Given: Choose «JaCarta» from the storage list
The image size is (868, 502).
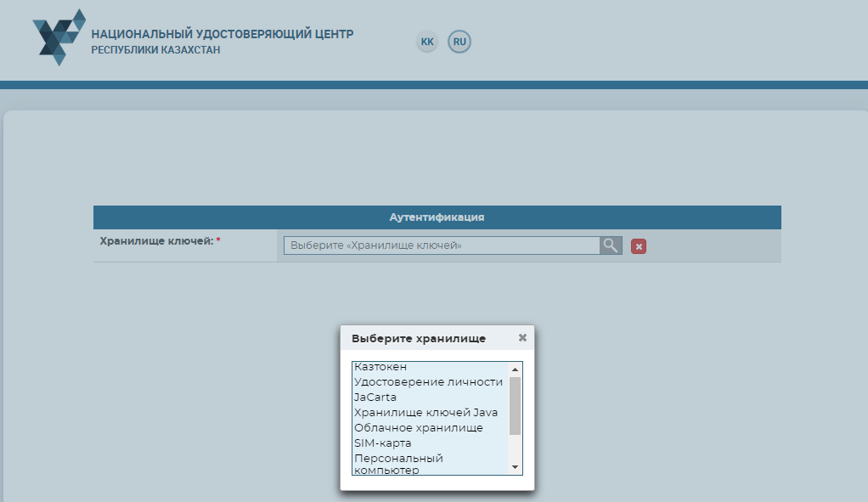Looking at the screenshot, I should (375, 397).
